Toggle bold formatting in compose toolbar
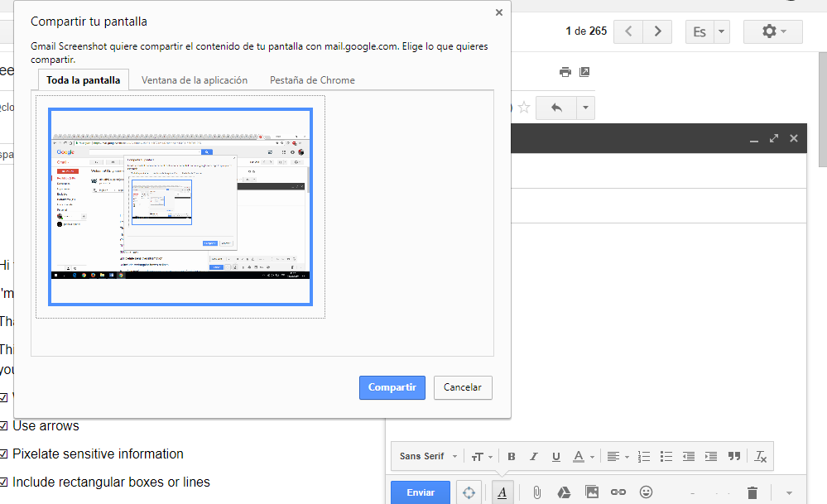827x504 pixels. [511, 457]
